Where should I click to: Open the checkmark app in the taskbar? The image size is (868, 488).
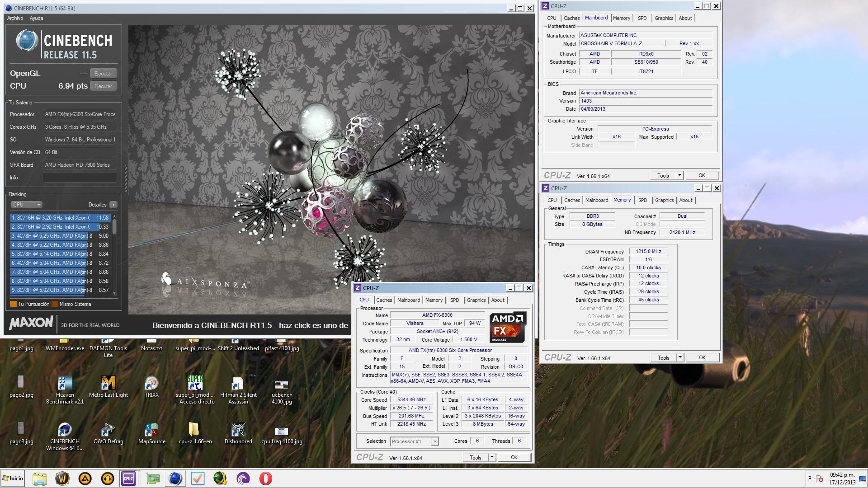[x=198, y=479]
